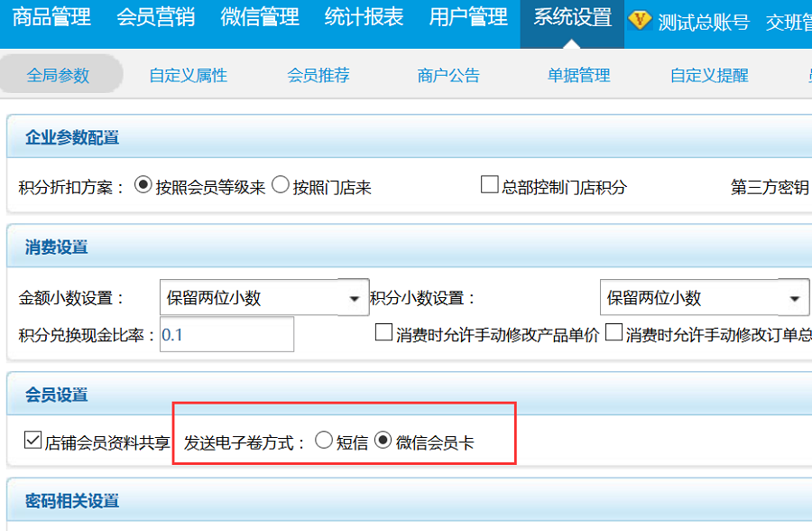Switch to the 会员推荐 tab
Image resolution: width=812 pixels, height=531 pixels.
click(x=318, y=76)
